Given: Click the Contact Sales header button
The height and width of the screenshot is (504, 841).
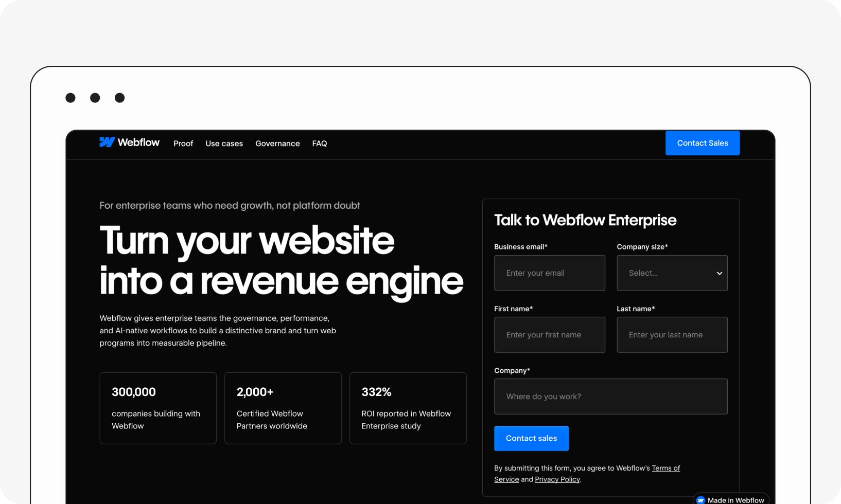Looking at the screenshot, I should [703, 143].
